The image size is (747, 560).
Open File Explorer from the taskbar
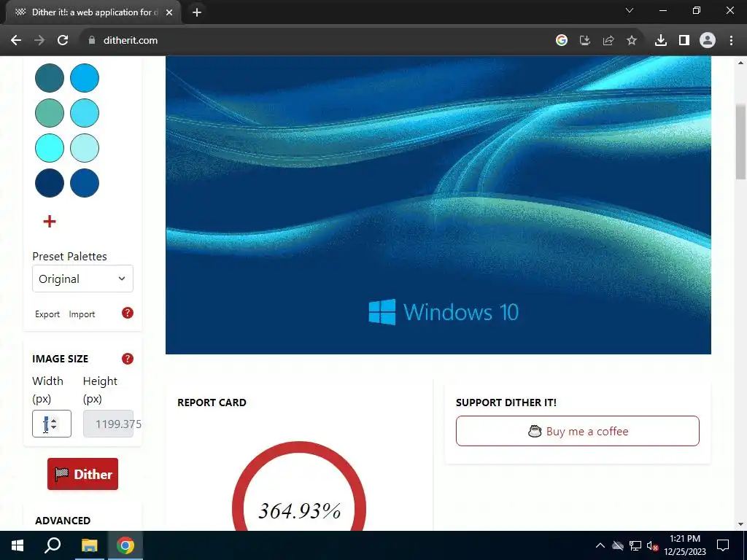[x=89, y=545]
